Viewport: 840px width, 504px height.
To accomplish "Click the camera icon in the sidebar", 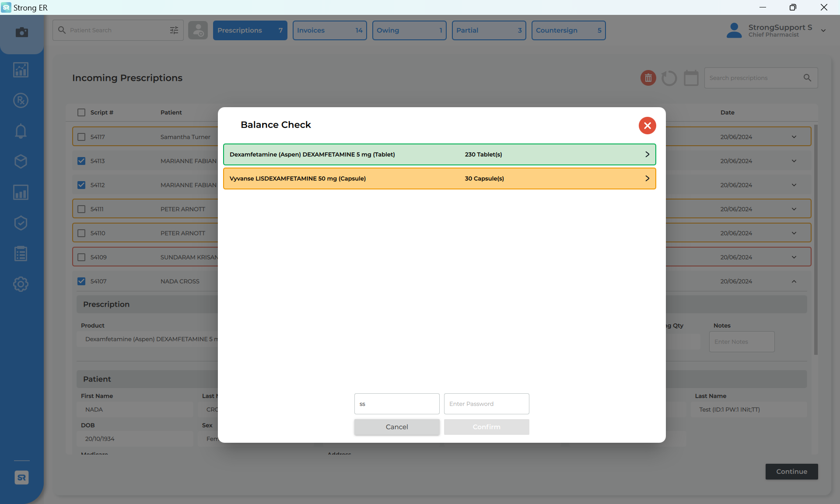I will click(x=21, y=32).
